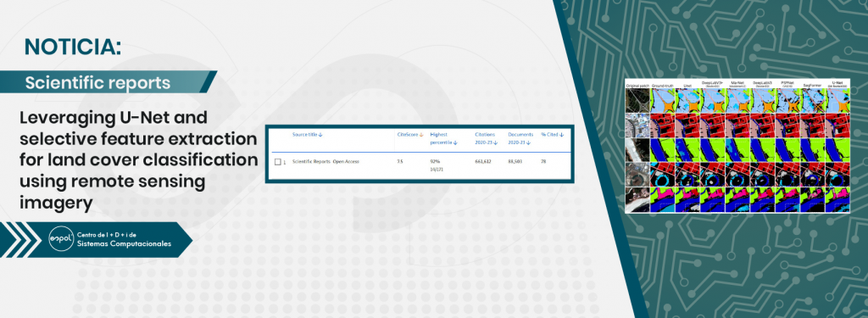
Task: Click the white chevron arrows beside ESPOL logo
Action: click(23, 239)
